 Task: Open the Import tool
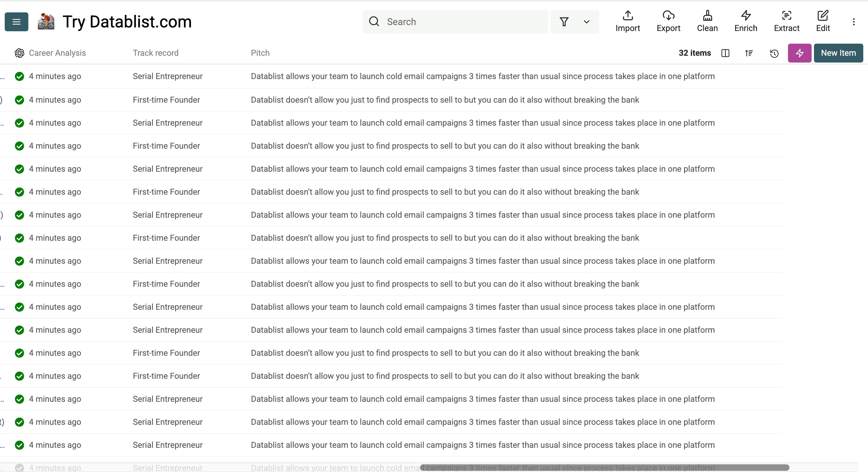(627, 21)
